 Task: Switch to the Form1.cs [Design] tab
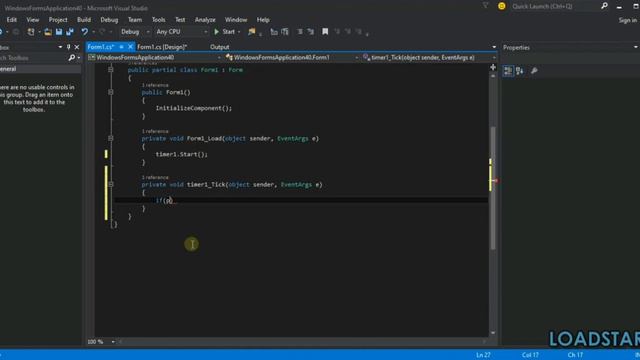tap(162, 47)
